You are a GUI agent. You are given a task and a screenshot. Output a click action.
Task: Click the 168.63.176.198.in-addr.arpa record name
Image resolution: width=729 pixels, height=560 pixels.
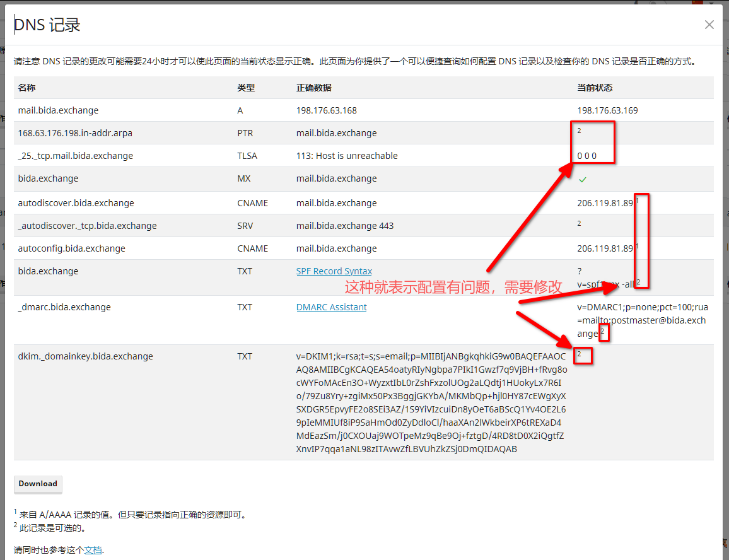point(75,133)
